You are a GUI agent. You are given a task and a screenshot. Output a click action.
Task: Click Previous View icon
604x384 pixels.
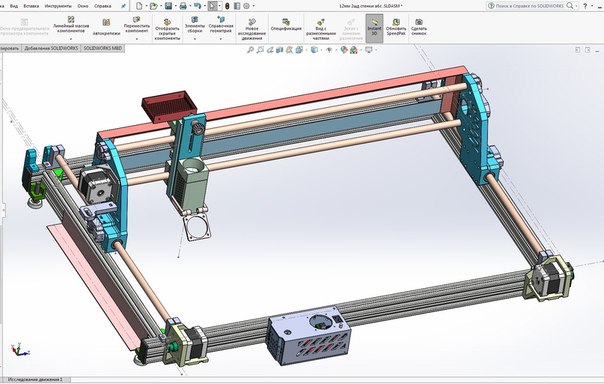click(270, 50)
